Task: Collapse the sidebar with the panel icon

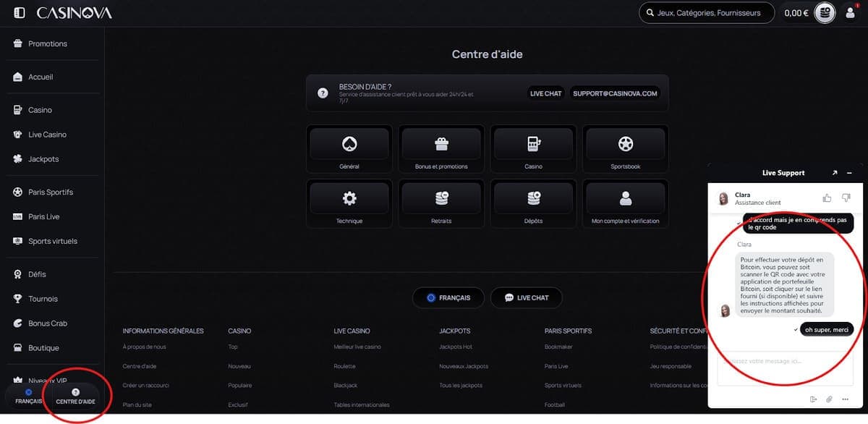Action: [x=20, y=13]
